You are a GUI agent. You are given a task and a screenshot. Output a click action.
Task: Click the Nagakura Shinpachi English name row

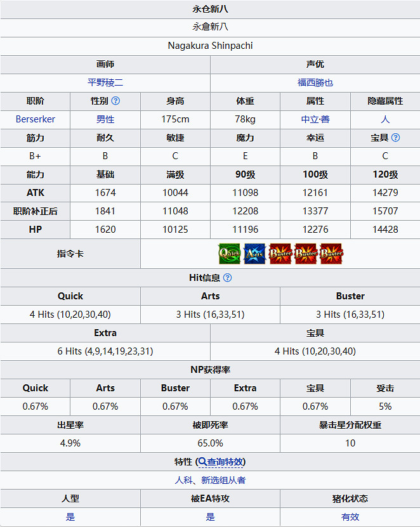[x=210, y=46]
